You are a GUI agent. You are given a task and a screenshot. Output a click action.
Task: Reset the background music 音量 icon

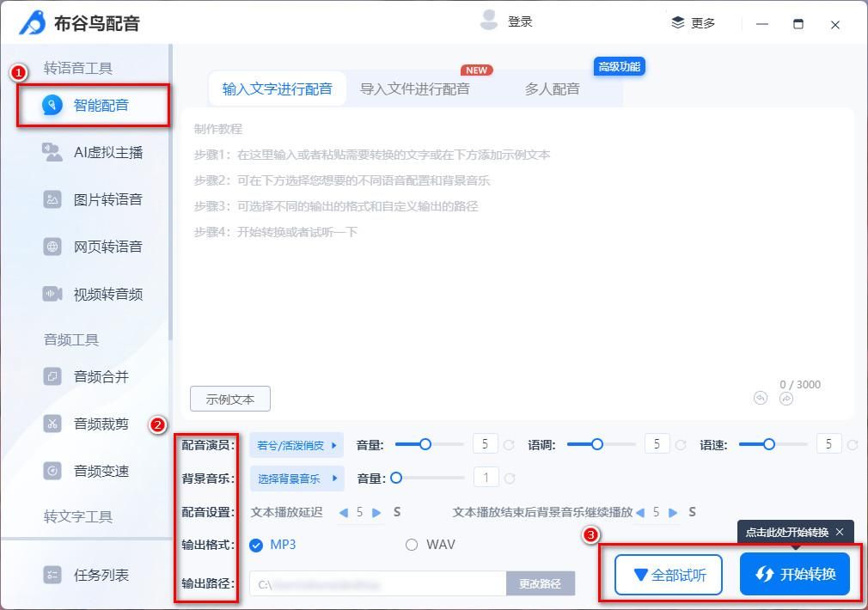coord(510,479)
